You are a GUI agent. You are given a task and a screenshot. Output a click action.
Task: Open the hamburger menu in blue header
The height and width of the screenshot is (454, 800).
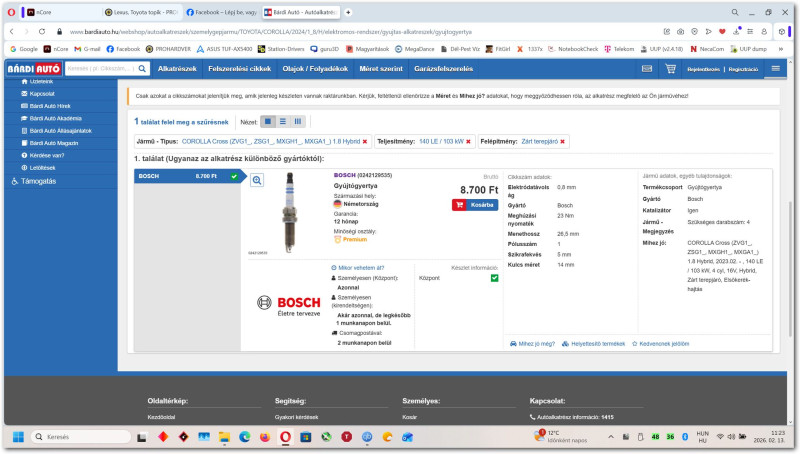point(776,68)
